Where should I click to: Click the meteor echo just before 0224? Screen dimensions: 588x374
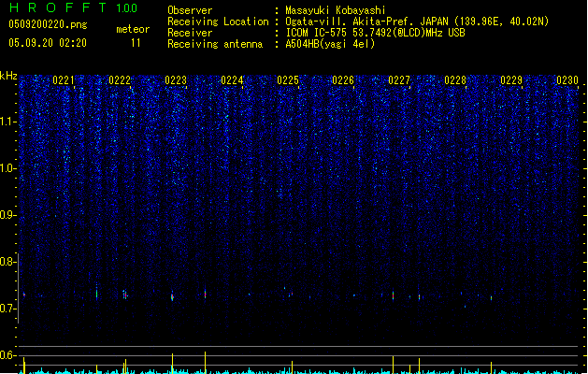205,294
